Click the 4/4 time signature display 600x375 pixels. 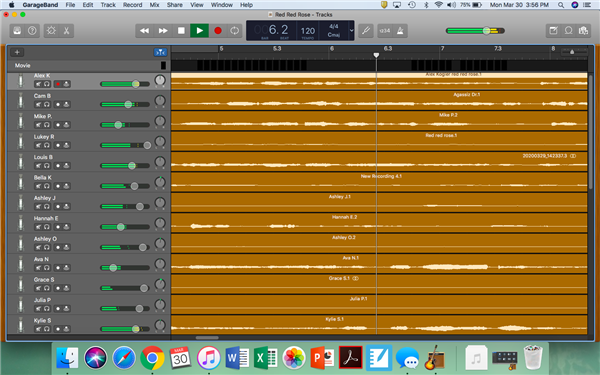tap(334, 26)
